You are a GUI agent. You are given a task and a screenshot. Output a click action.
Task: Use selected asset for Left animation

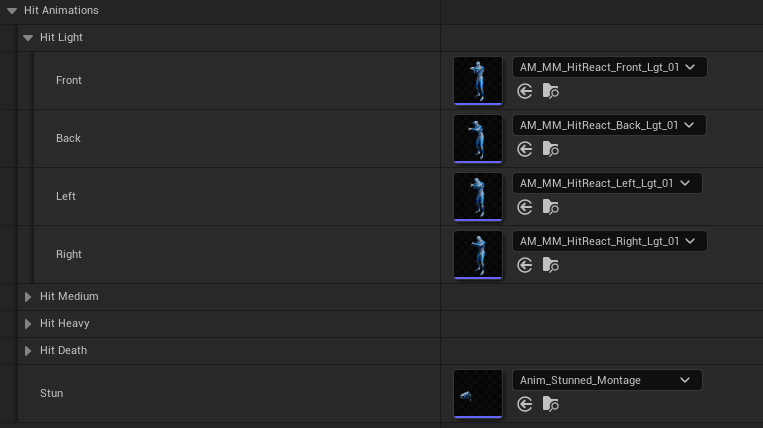tap(525, 207)
